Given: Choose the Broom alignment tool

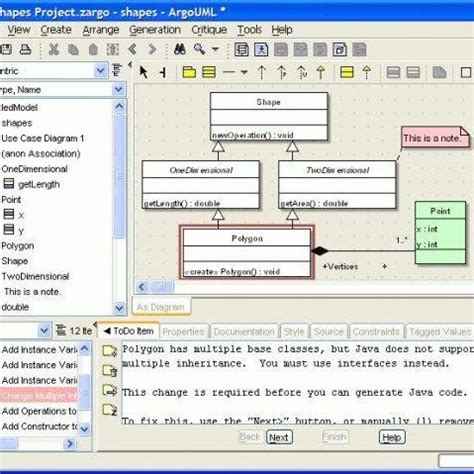Looking at the screenshot, I should 163,72.
